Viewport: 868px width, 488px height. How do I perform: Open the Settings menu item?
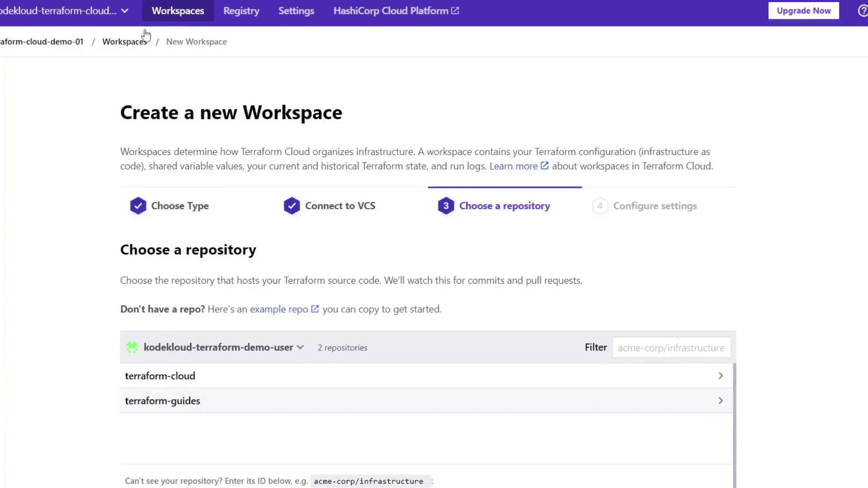pos(296,11)
